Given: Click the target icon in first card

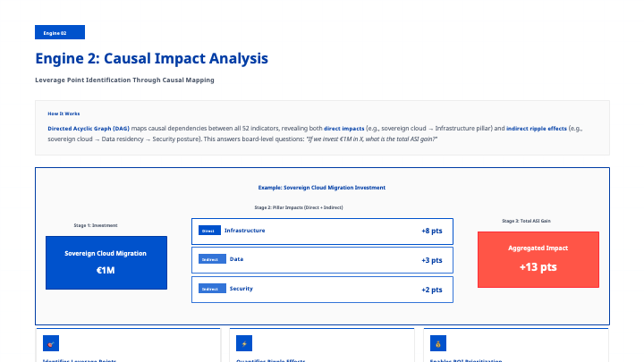Looking at the screenshot, I should coord(51,343).
